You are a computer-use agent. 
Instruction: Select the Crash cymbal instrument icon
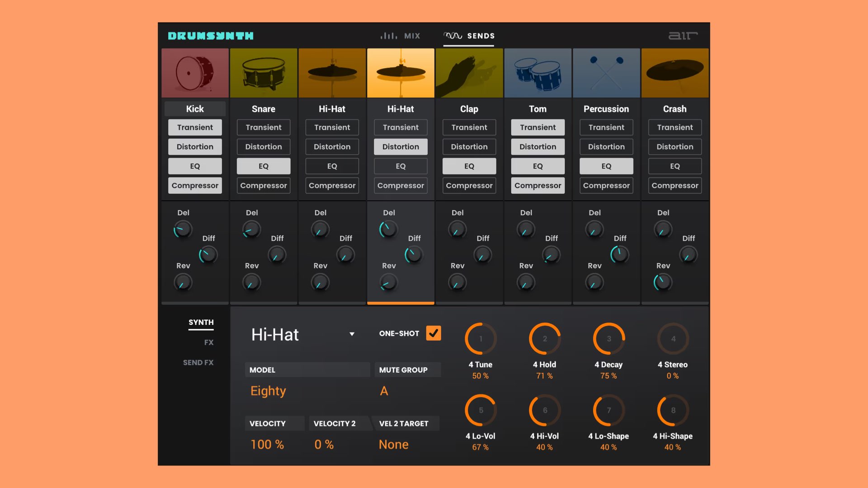pos(675,73)
